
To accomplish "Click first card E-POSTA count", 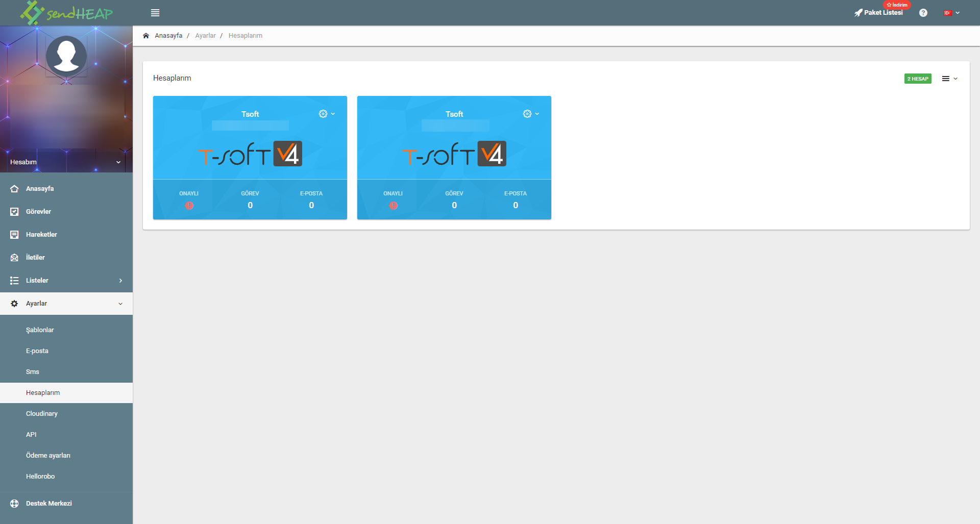I will click(x=311, y=205).
